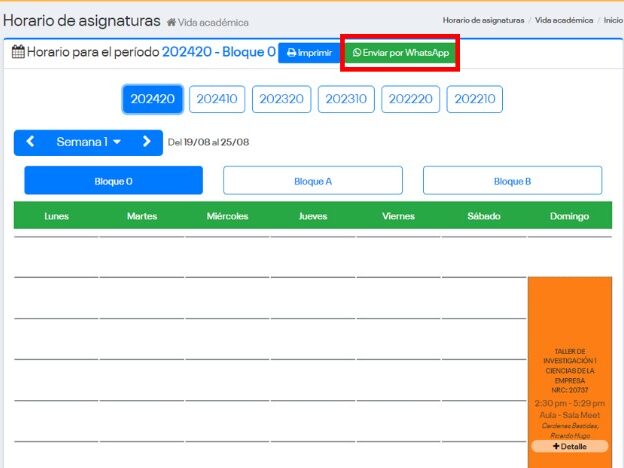
Task: Click the Imprimir print button
Action: tap(308, 52)
